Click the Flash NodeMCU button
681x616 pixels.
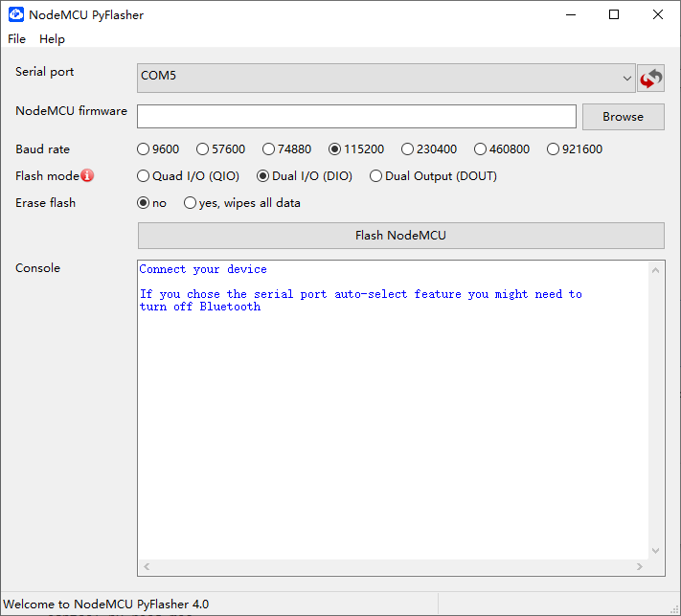pyautogui.click(x=401, y=236)
